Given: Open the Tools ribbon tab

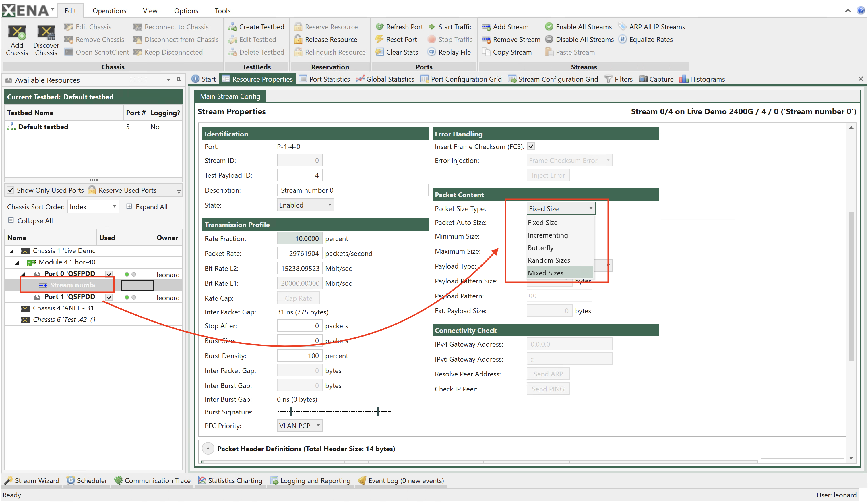Looking at the screenshot, I should click(x=222, y=11).
